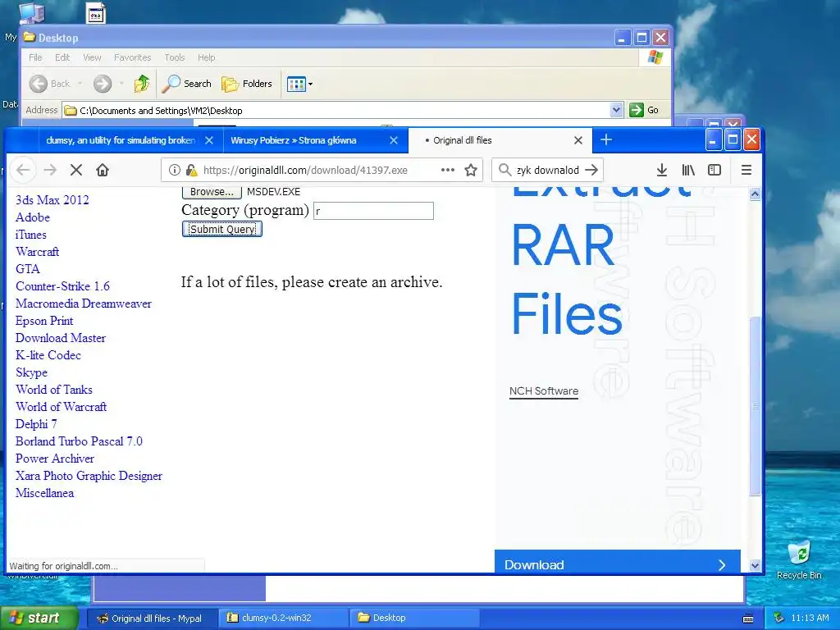The image size is (840, 630).
Task: Open Help menu in Desktop window
Action: pyautogui.click(x=206, y=57)
